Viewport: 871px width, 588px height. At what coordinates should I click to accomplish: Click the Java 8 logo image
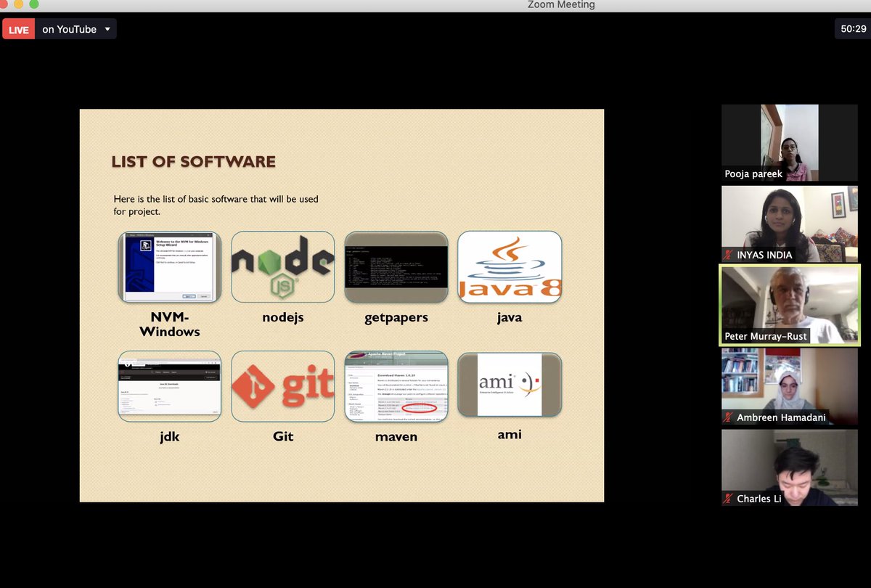pyautogui.click(x=510, y=266)
